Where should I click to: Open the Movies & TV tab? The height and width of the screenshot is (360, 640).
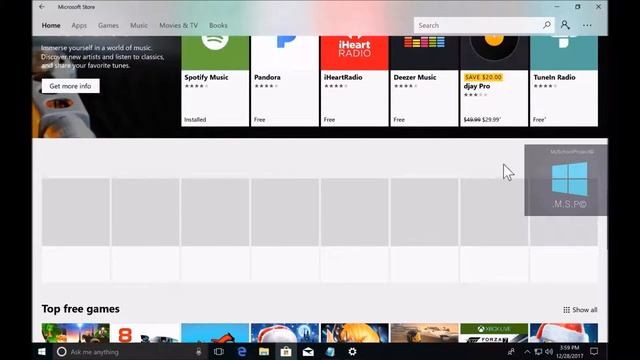coord(178,25)
